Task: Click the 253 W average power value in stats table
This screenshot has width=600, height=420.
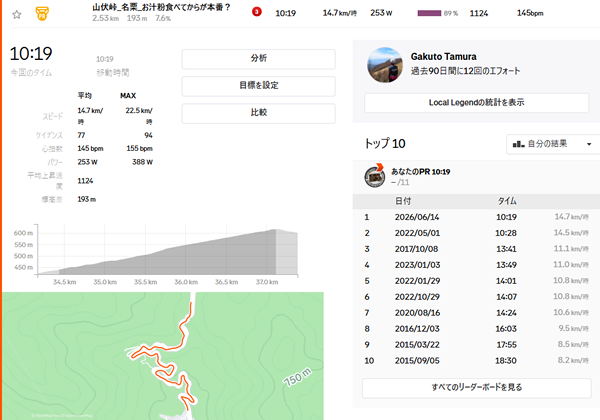Action: 87,162
